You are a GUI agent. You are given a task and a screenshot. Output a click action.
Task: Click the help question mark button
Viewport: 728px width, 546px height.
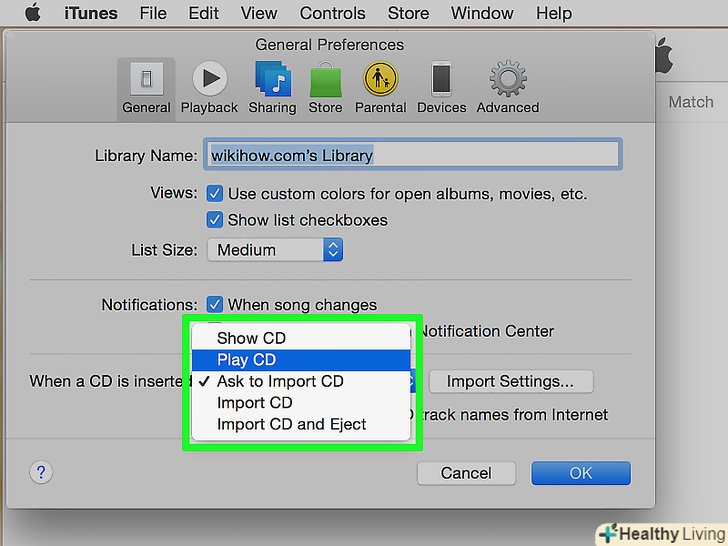[44, 472]
